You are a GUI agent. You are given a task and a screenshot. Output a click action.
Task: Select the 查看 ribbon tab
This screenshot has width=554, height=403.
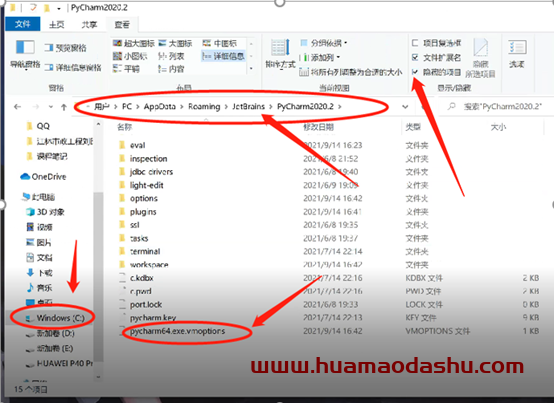point(122,24)
